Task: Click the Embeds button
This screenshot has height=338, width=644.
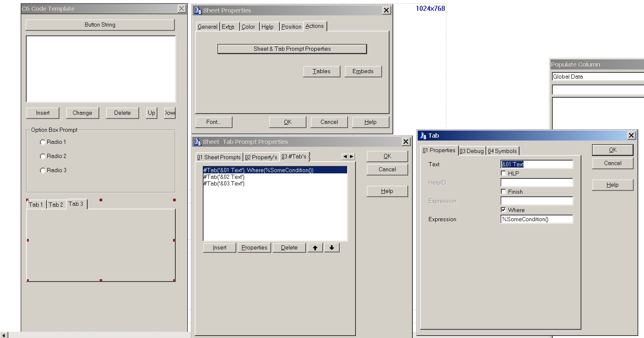Action: (x=363, y=72)
